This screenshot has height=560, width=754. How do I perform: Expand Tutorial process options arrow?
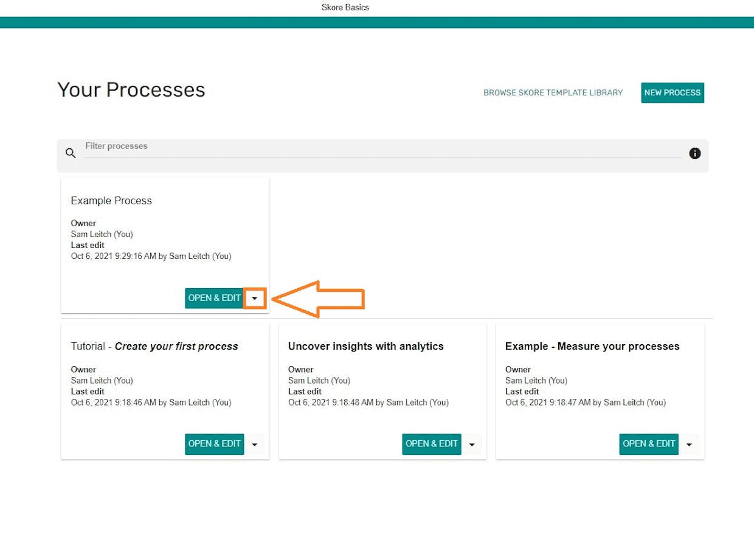point(255,444)
